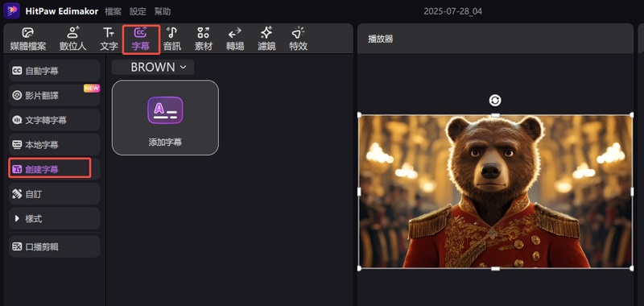This screenshot has width=644, height=306.
Task: Open the 自訂 custom option
Action: point(54,194)
